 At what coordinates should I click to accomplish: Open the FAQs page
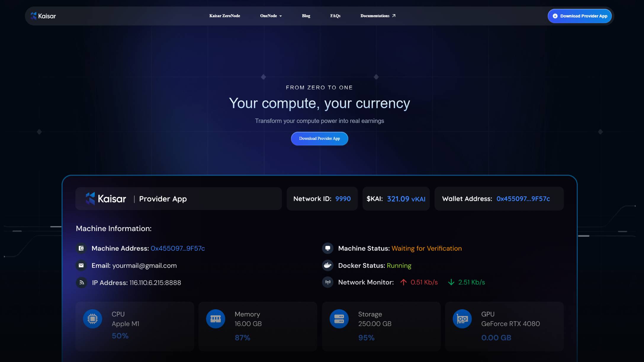(x=335, y=16)
